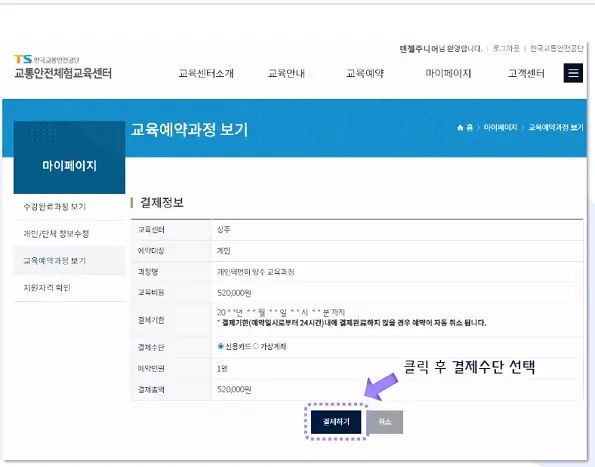
Task: Click the 마이페이지 sidebar header panel
Action: (x=69, y=157)
